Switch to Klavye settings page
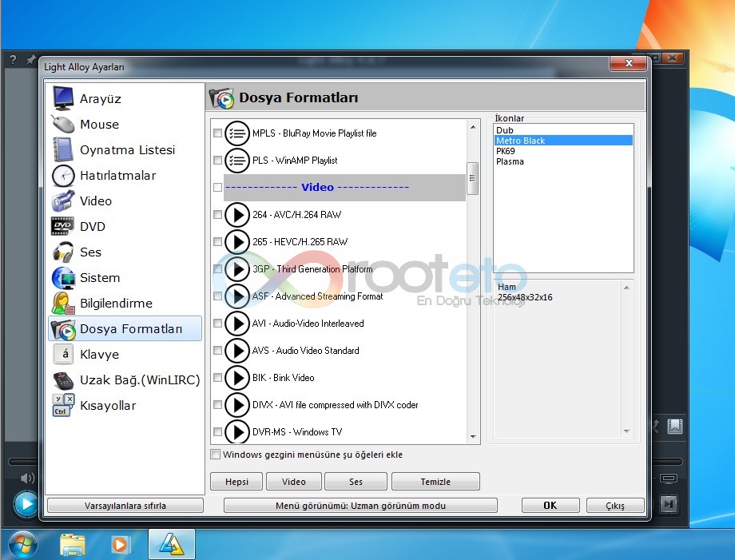735x560 pixels. click(125, 354)
